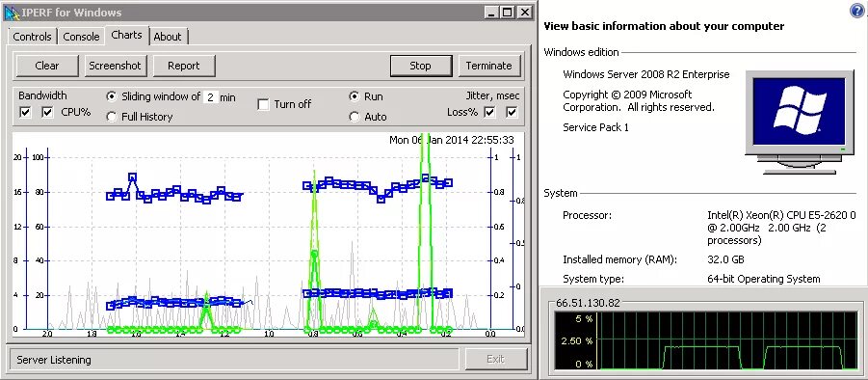Click the Report button
The image size is (868, 380).
(184, 66)
